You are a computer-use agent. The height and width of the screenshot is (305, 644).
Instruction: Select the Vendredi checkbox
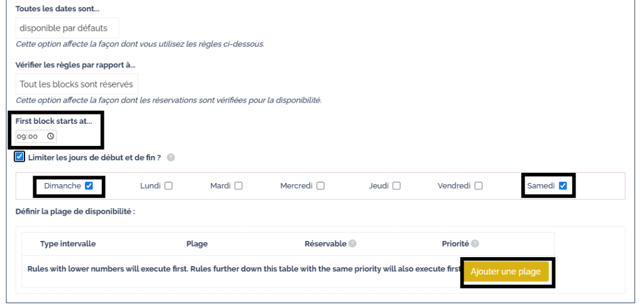pyautogui.click(x=479, y=186)
